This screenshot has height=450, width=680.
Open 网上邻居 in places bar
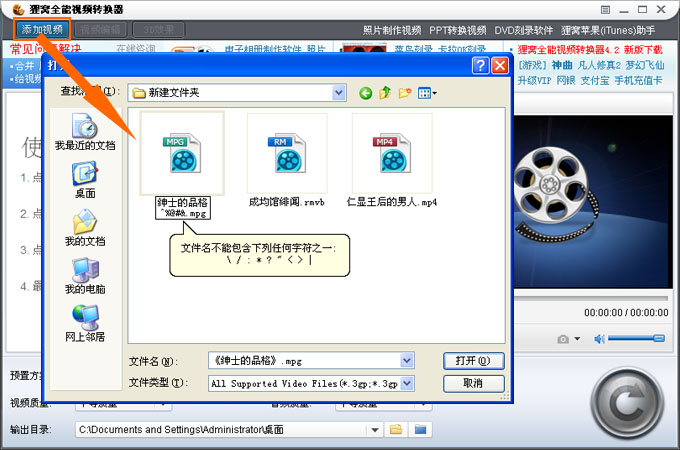tap(85, 323)
